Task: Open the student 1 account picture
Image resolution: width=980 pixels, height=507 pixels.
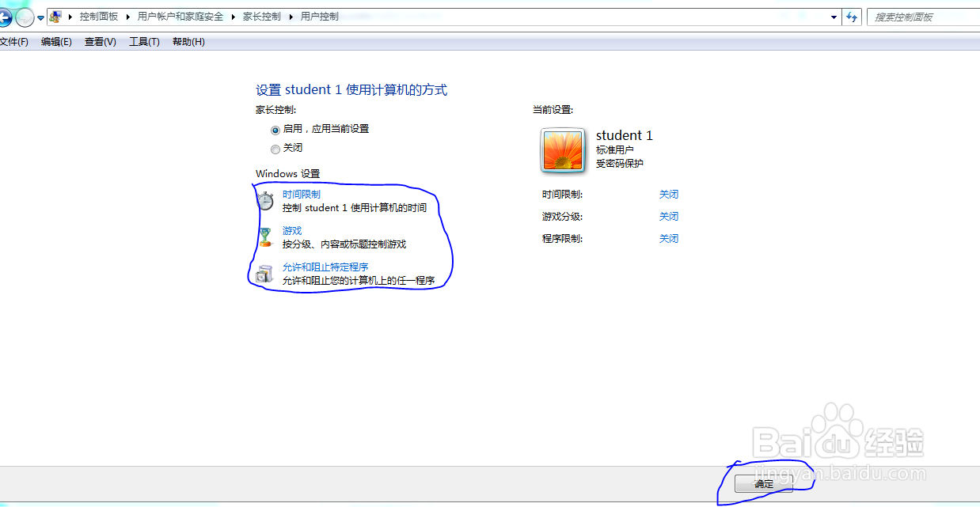Action: point(562,150)
